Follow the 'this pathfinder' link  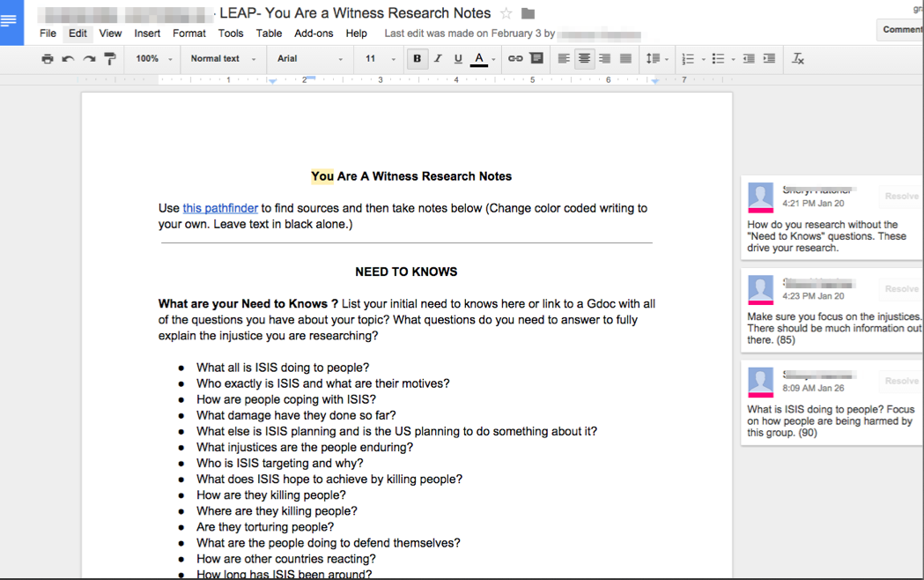pos(220,209)
